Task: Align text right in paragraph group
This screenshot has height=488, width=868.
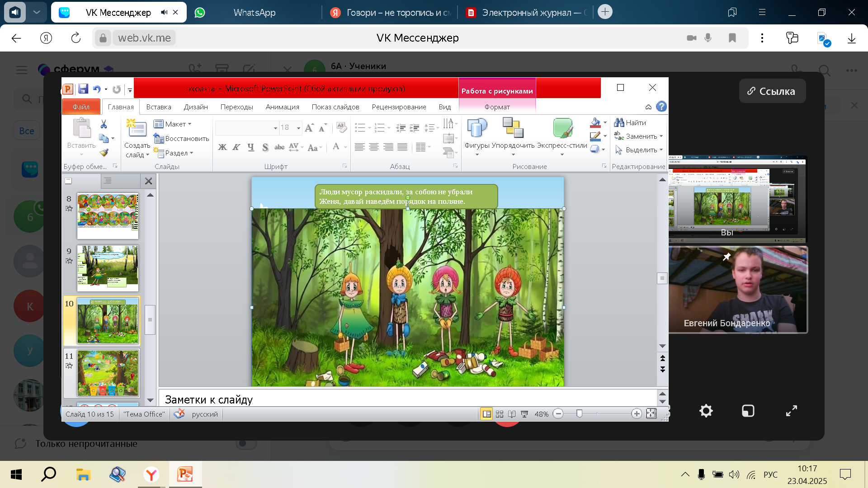Action: pos(388,147)
